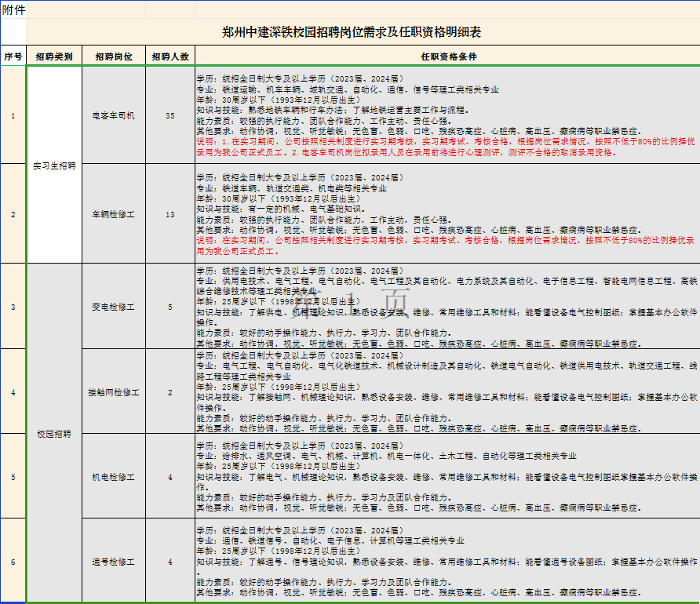Click the 车辆检修工 qualification requirements cell

click(x=448, y=214)
